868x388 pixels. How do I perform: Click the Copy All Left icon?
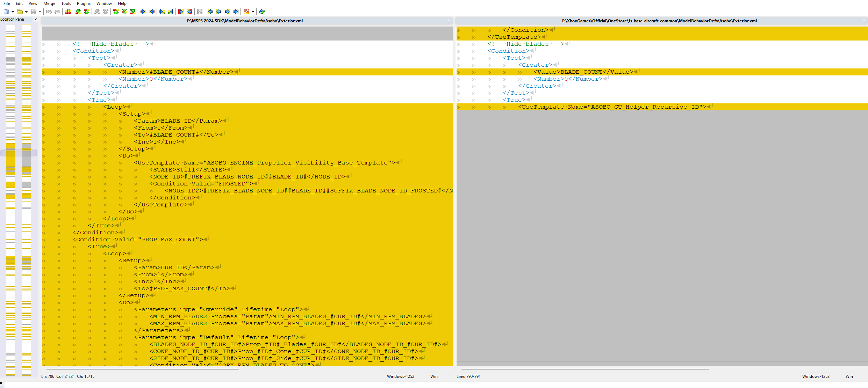coord(189,12)
